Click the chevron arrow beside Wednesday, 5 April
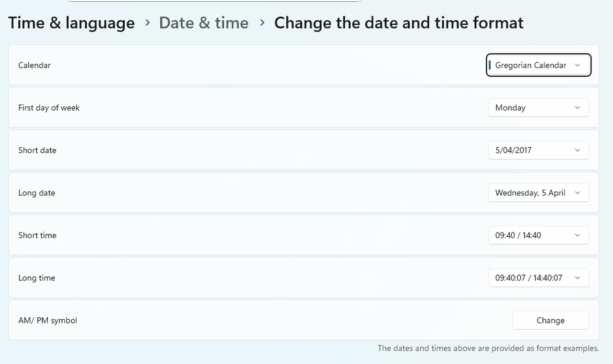 click(x=577, y=193)
